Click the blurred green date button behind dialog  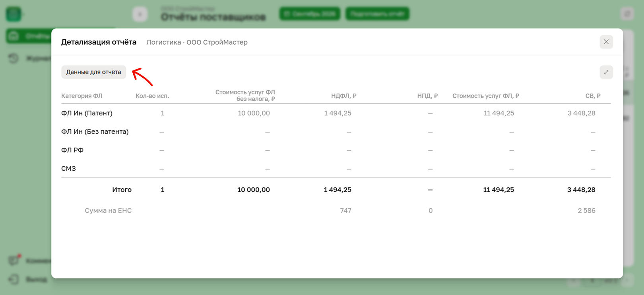[310, 14]
